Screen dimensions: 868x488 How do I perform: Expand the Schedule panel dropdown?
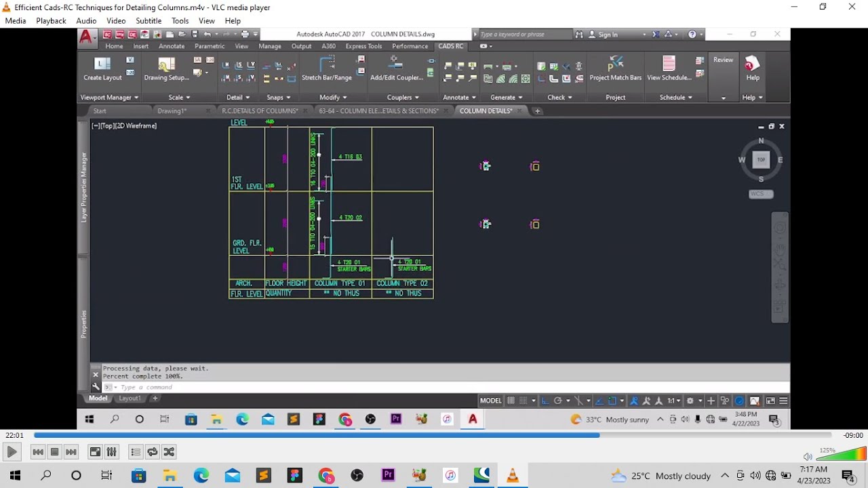pos(675,98)
